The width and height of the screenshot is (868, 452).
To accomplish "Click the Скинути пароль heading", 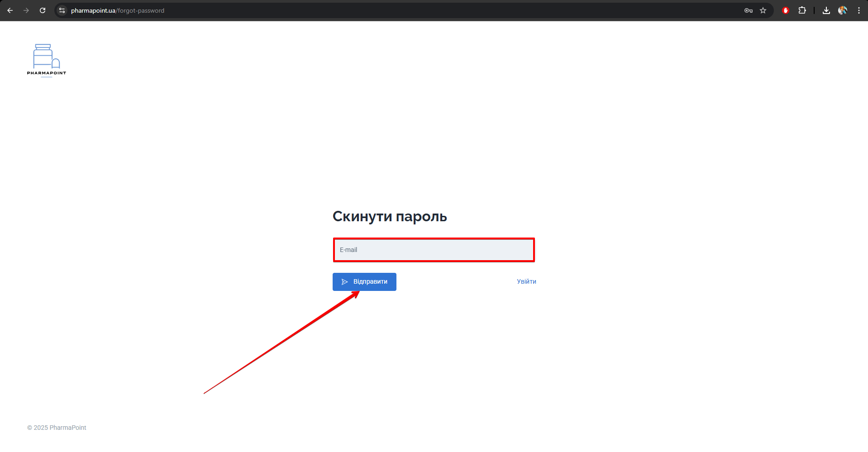I will 390,217.
